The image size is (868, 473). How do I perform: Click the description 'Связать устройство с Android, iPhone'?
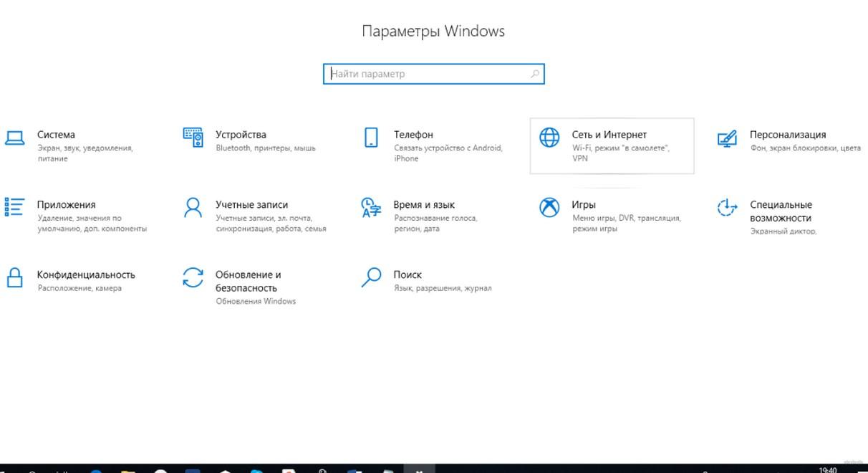click(448, 153)
